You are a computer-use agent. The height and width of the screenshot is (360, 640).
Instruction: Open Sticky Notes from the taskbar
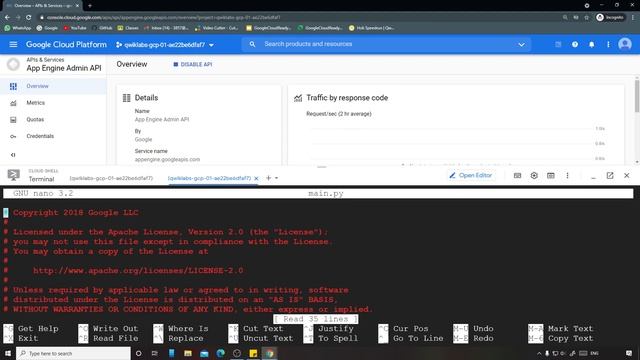253,353
